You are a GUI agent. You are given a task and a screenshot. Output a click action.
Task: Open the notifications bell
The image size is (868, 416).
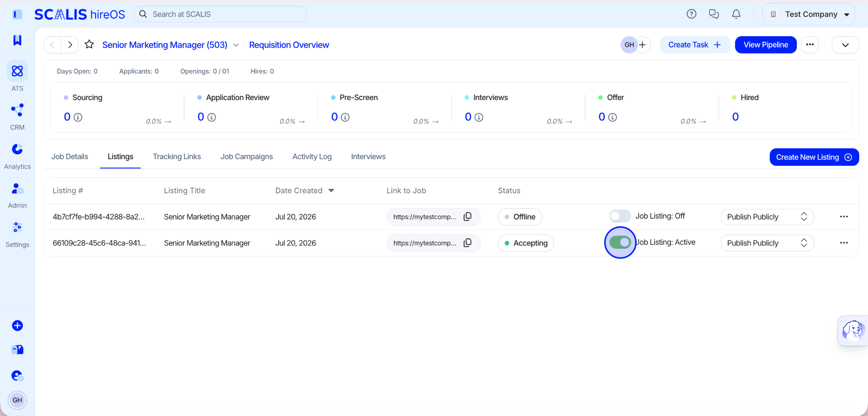coord(736,14)
